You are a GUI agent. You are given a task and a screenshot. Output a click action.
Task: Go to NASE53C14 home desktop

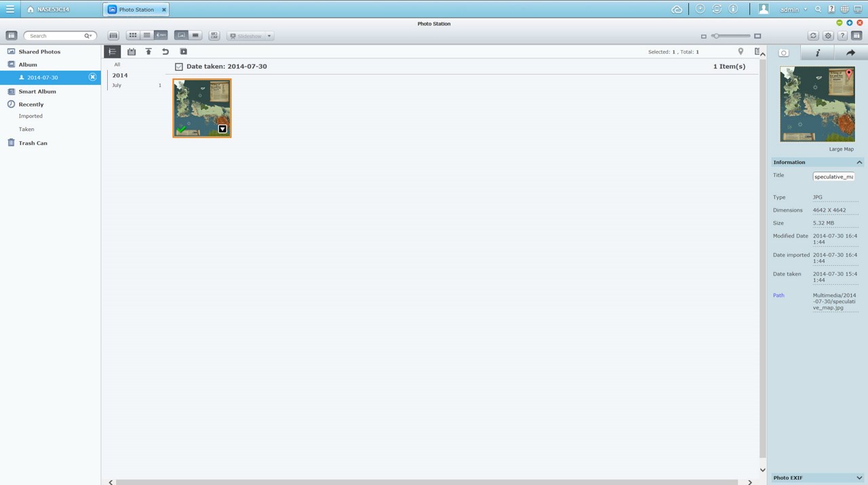tap(49, 9)
